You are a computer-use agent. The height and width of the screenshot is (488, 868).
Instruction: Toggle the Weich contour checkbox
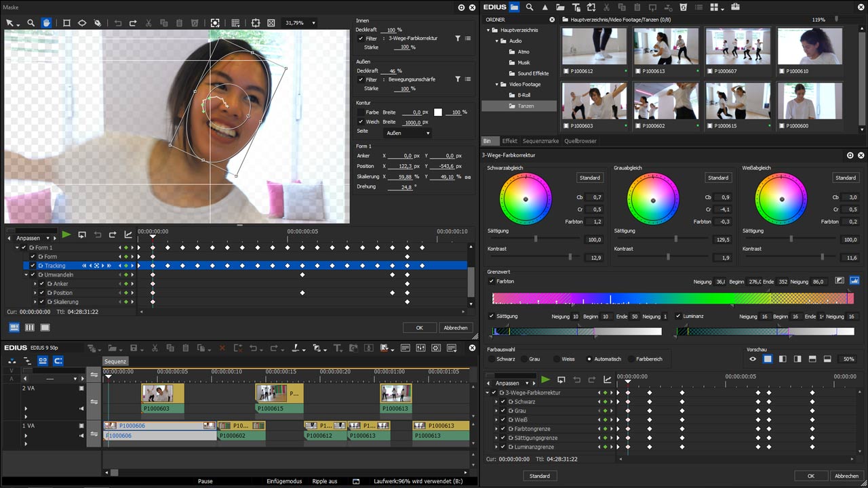(x=361, y=122)
